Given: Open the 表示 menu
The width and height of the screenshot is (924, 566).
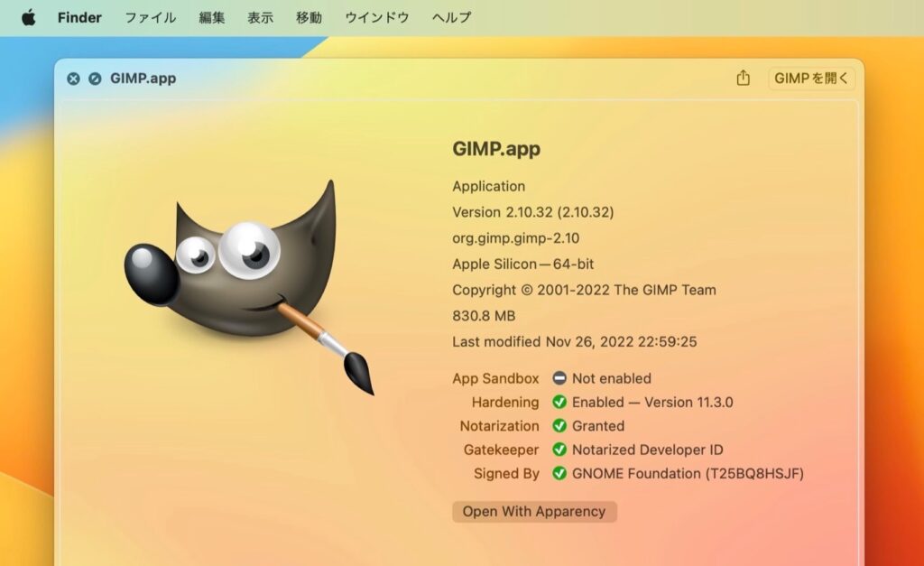Looking at the screenshot, I should coord(261,16).
